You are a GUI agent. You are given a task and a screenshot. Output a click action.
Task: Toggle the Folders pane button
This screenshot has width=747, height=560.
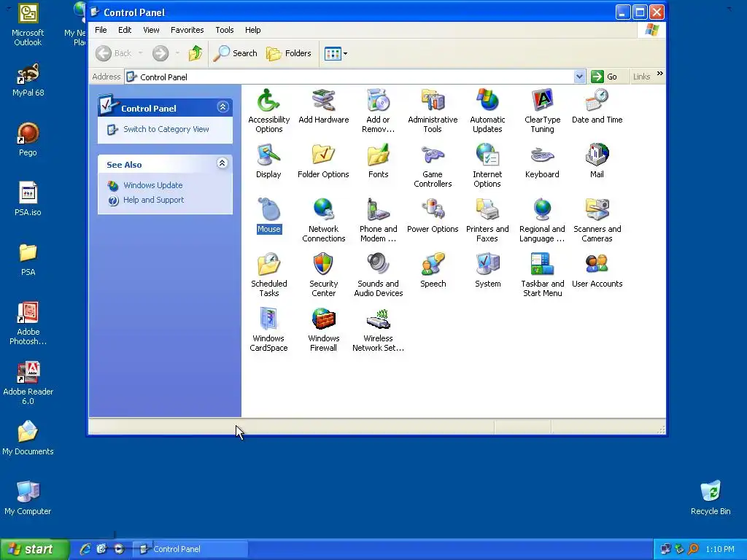(289, 53)
